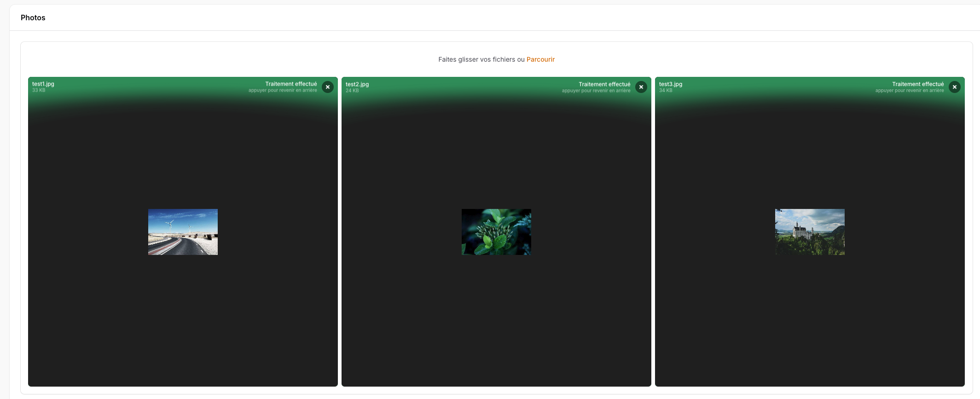Viewport: 980px width, 399px height.
Task: Remove test2.jpg with its X icon
Action: [641, 87]
